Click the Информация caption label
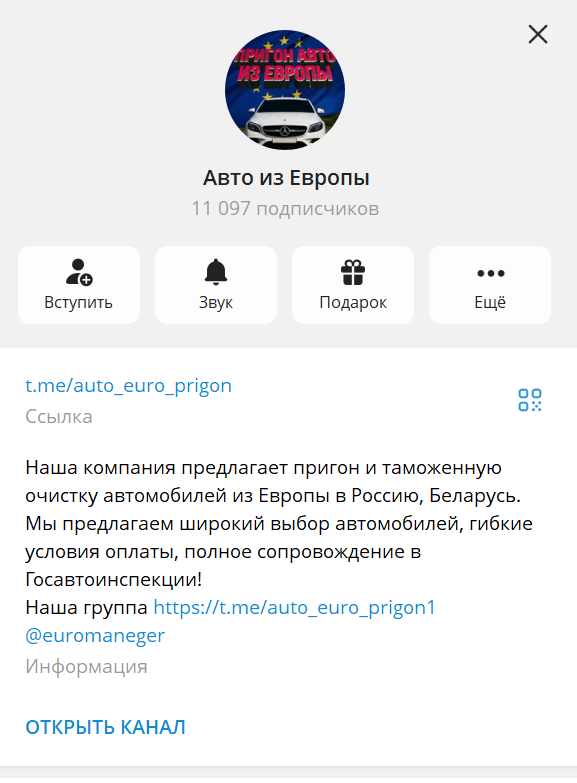Viewport: 577px width, 783px height. pos(86,667)
